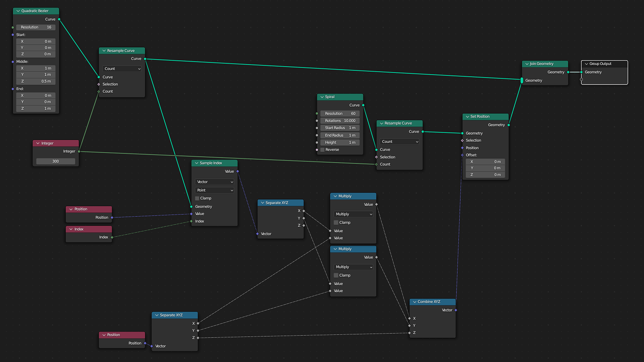Collapse the Index node chevron
Screen dimensions: 644x362
(x=71, y=229)
